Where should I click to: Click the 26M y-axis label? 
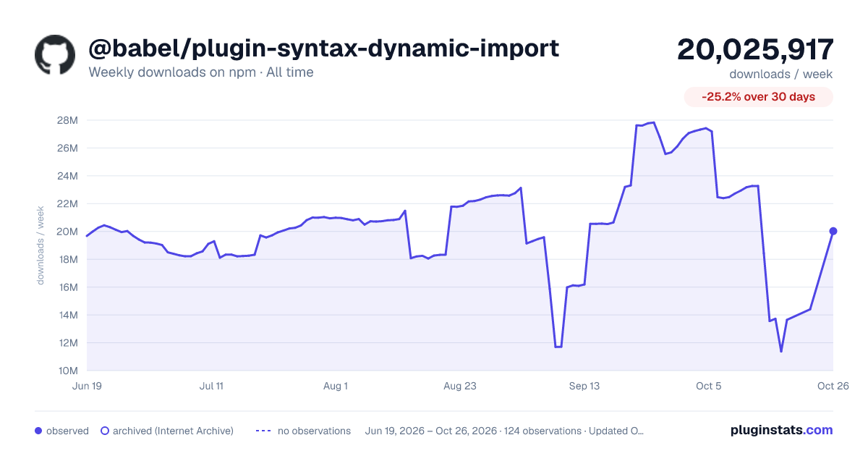(x=67, y=148)
